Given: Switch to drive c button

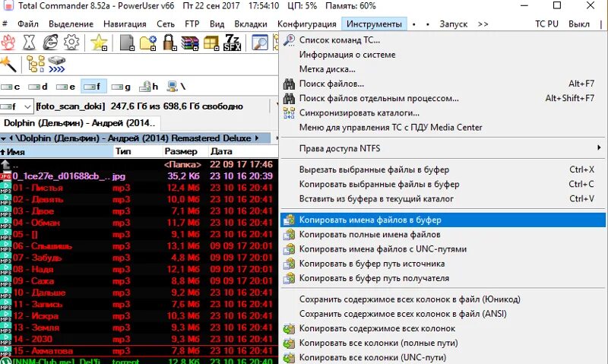Looking at the screenshot, I should 11,87.
